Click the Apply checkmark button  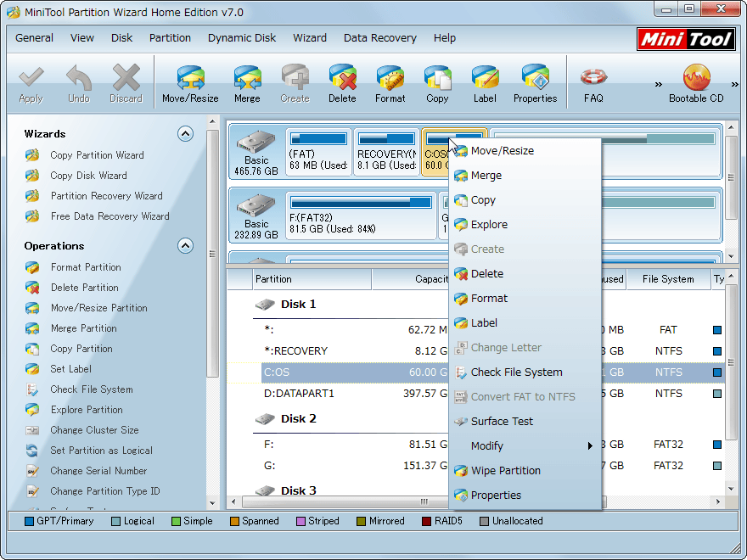(31, 84)
